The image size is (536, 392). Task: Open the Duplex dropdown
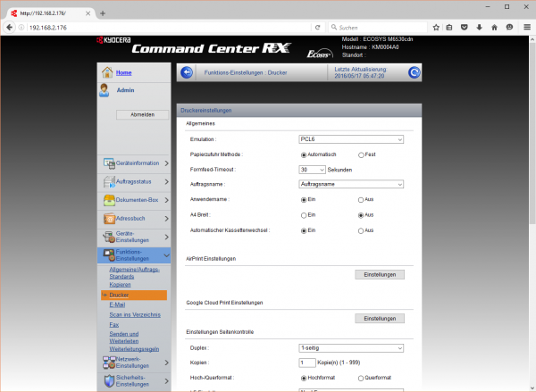click(351, 347)
